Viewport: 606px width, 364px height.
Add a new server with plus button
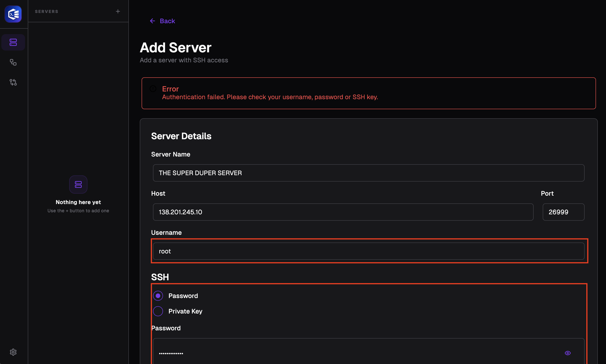118,11
